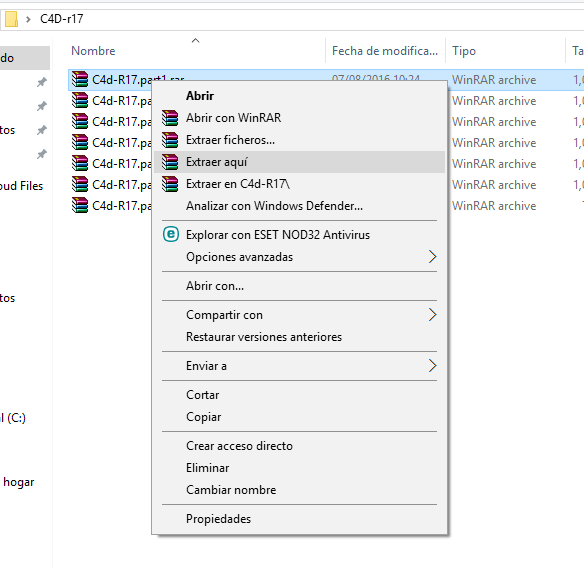Click the second pin icon in the sidebar
Image resolution: width=584 pixels, height=569 pixels.
tap(42, 106)
